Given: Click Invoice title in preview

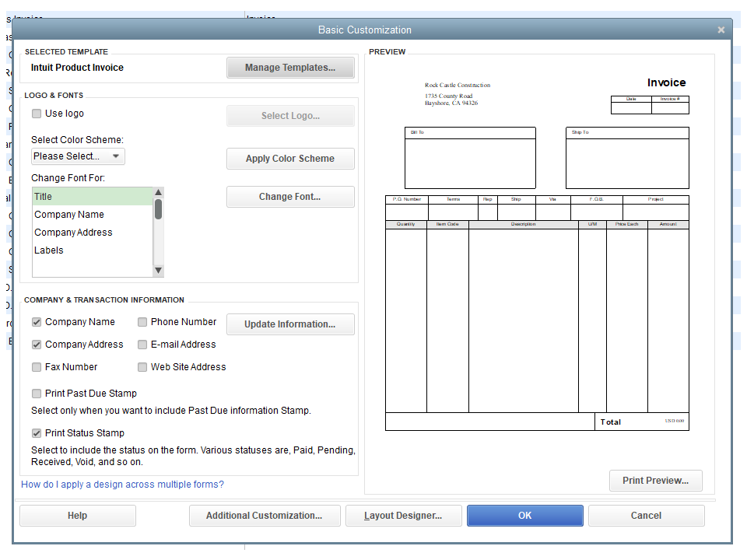Looking at the screenshot, I should tap(666, 83).
